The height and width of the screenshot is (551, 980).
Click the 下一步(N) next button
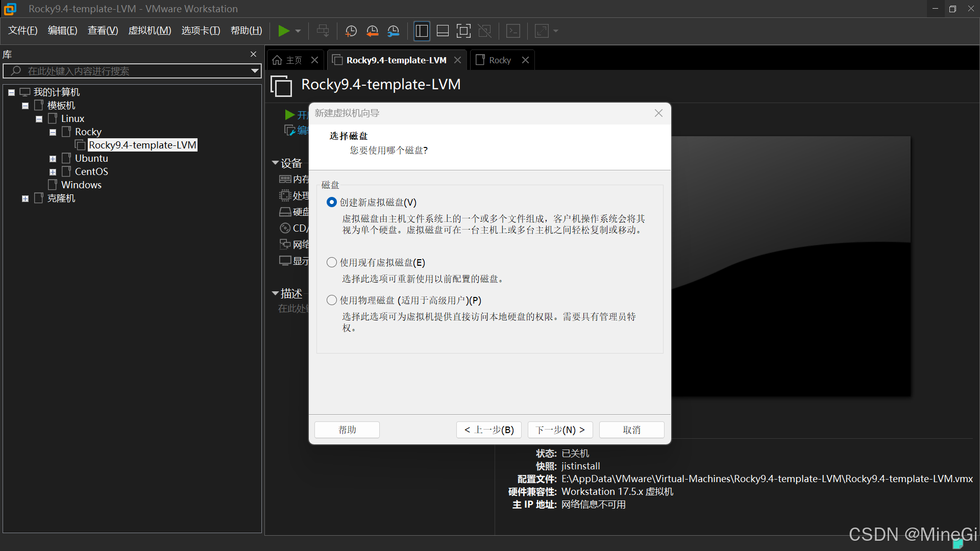[560, 430]
